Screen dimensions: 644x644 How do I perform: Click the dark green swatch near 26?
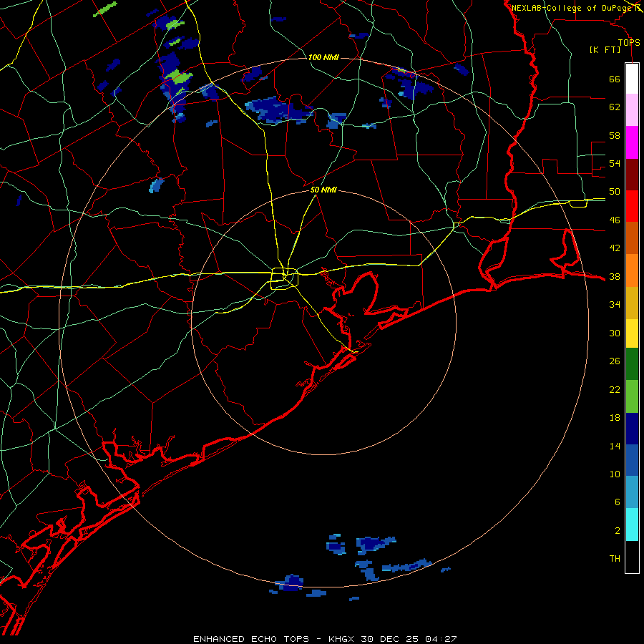click(x=632, y=364)
